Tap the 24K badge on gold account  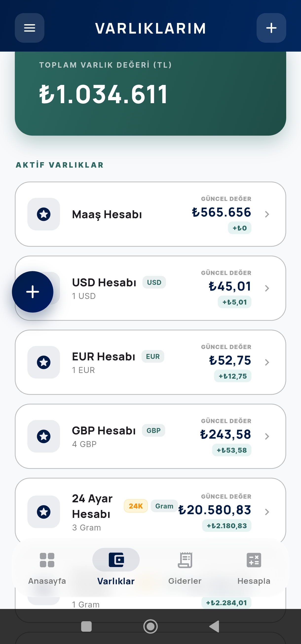coord(136,506)
